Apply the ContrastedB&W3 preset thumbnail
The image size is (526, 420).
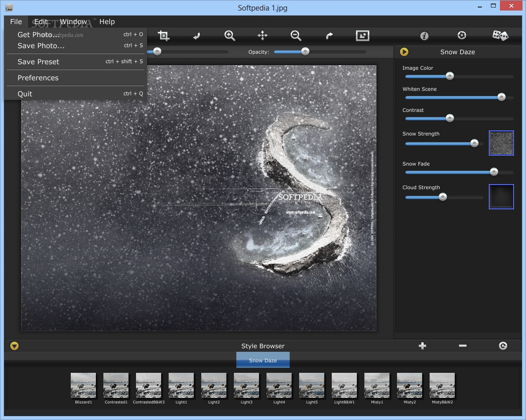(148, 385)
